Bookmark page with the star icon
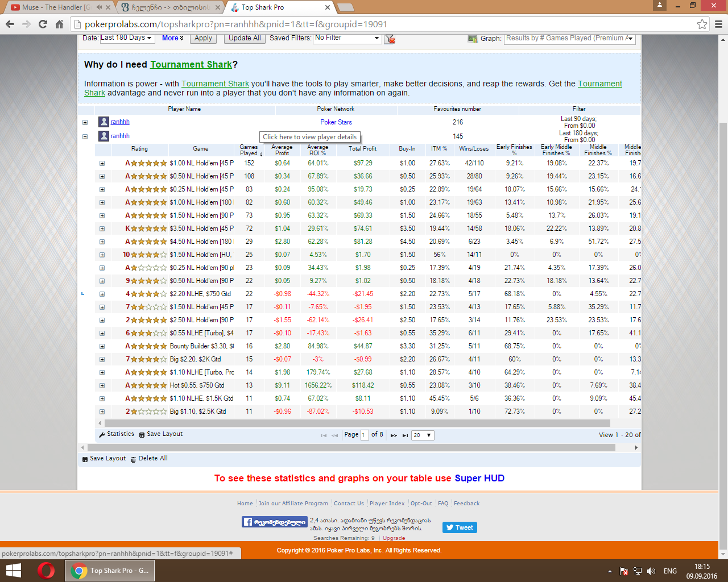The image size is (728, 582). tap(702, 24)
